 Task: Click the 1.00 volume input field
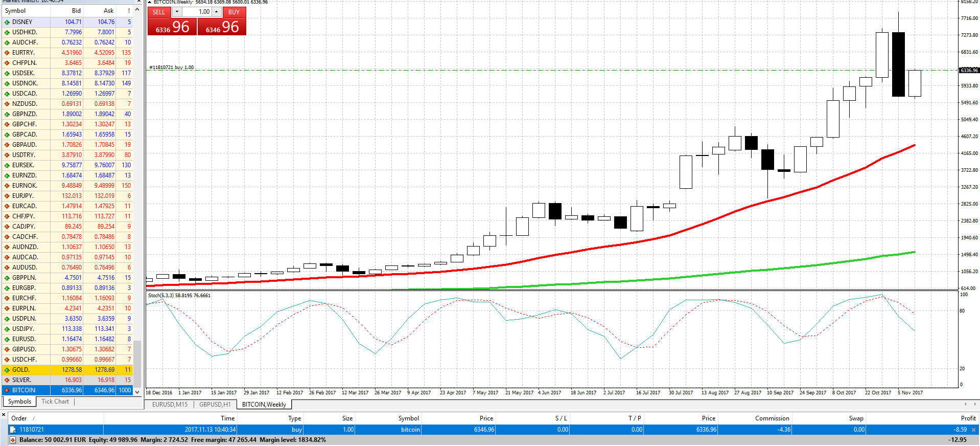197,12
